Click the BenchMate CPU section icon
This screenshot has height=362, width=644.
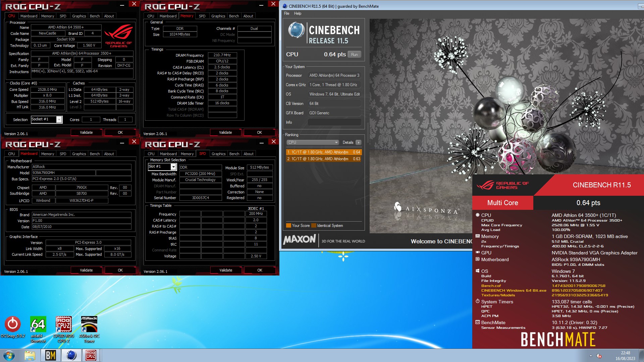[478, 215]
